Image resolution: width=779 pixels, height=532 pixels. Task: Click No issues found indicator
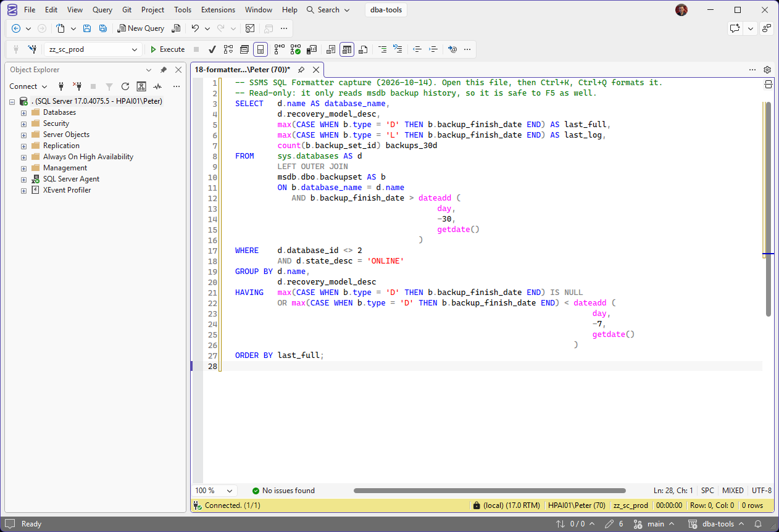283,491
